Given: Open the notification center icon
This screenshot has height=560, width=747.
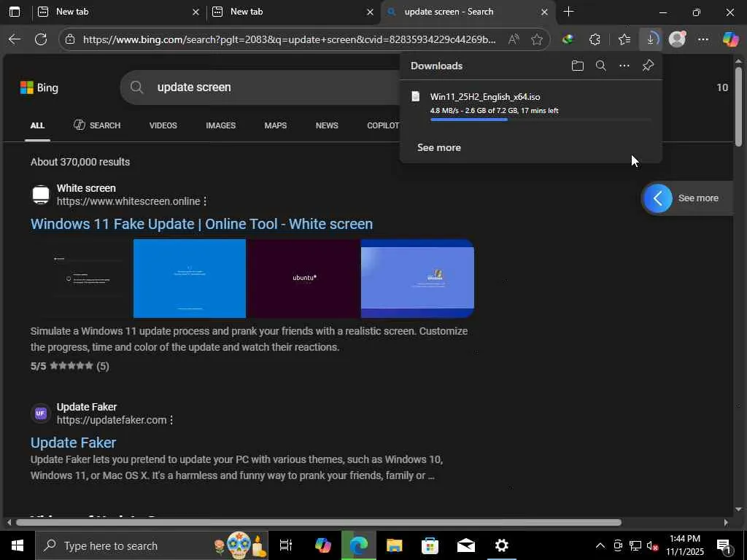Looking at the screenshot, I should tap(724, 546).
